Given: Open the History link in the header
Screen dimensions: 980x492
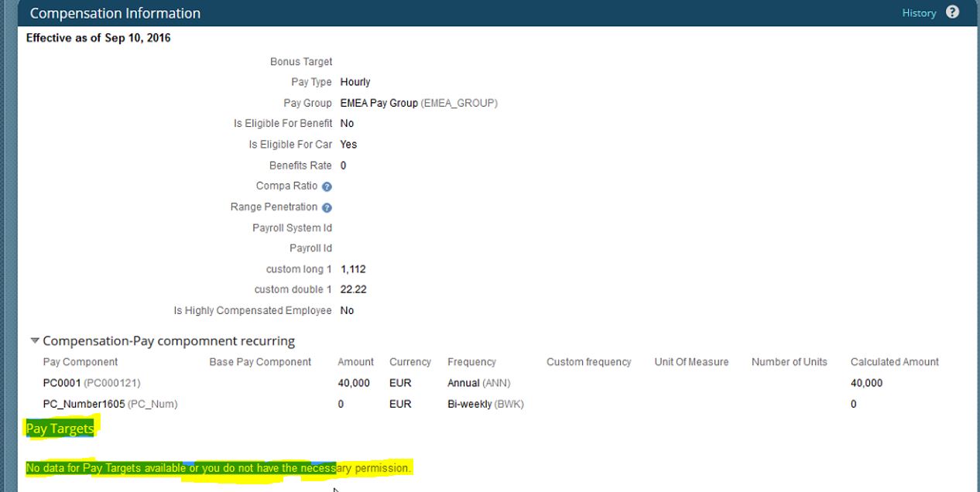Looking at the screenshot, I should 919,13.
